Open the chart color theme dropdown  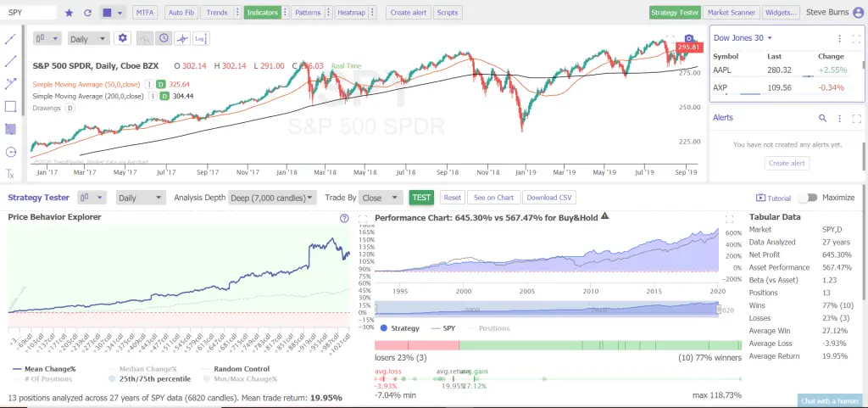(113, 12)
